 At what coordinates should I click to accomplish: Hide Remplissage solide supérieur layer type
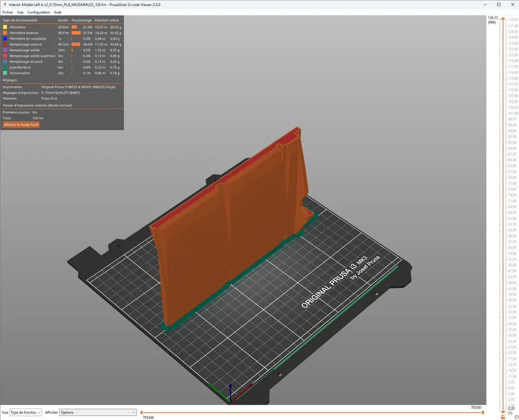[x=62, y=56]
